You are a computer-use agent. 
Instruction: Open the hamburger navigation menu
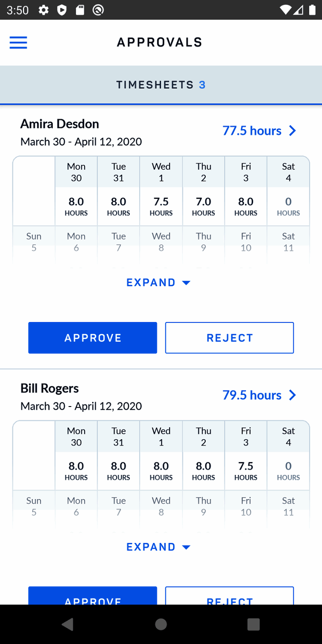18,42
